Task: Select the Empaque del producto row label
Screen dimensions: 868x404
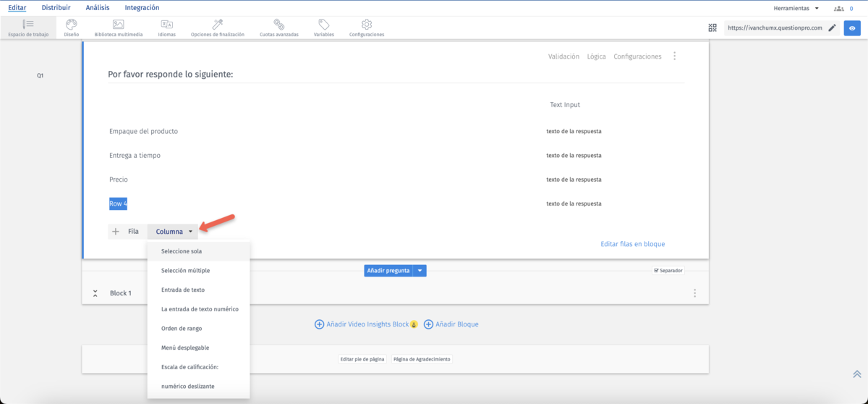Action: 143,131
